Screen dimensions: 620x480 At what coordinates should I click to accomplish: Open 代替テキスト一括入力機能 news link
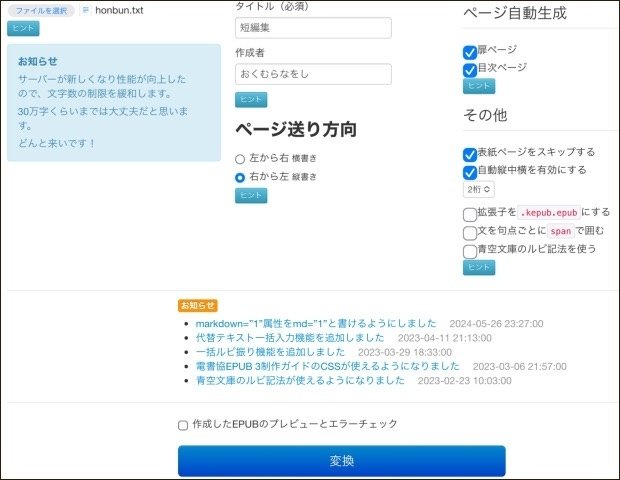[290, 338]
